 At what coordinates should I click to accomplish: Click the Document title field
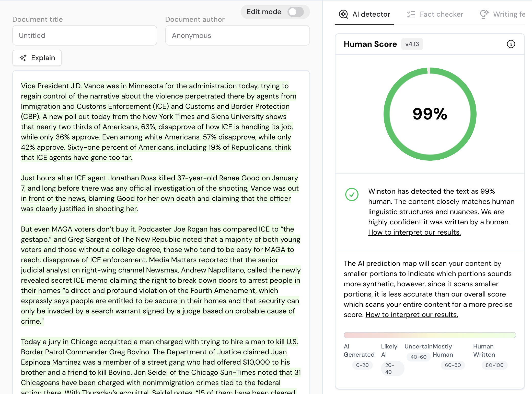point(85,35)
